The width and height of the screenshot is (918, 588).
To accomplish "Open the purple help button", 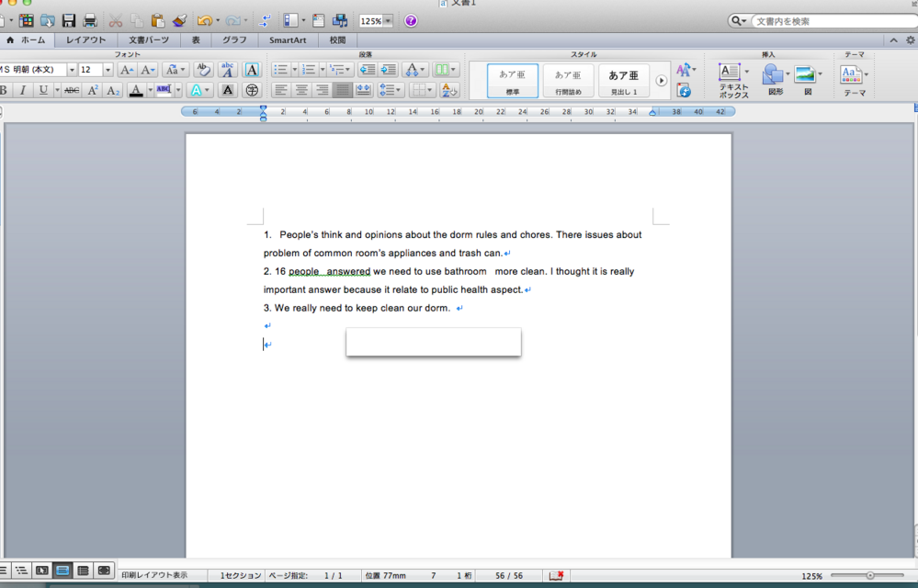I will pos(411,21).
